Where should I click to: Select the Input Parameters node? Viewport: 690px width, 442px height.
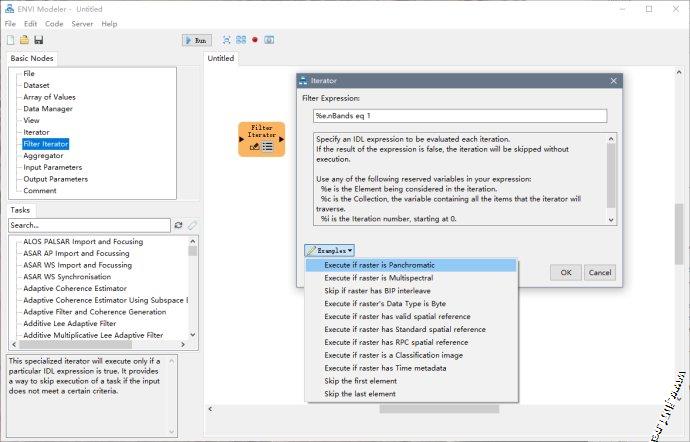click(52, 167)
